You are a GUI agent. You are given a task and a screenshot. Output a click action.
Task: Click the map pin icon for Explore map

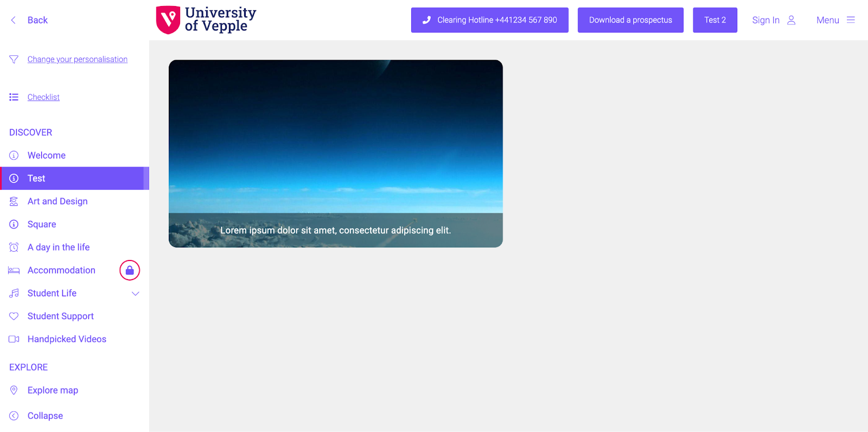[x=14, y=390]
